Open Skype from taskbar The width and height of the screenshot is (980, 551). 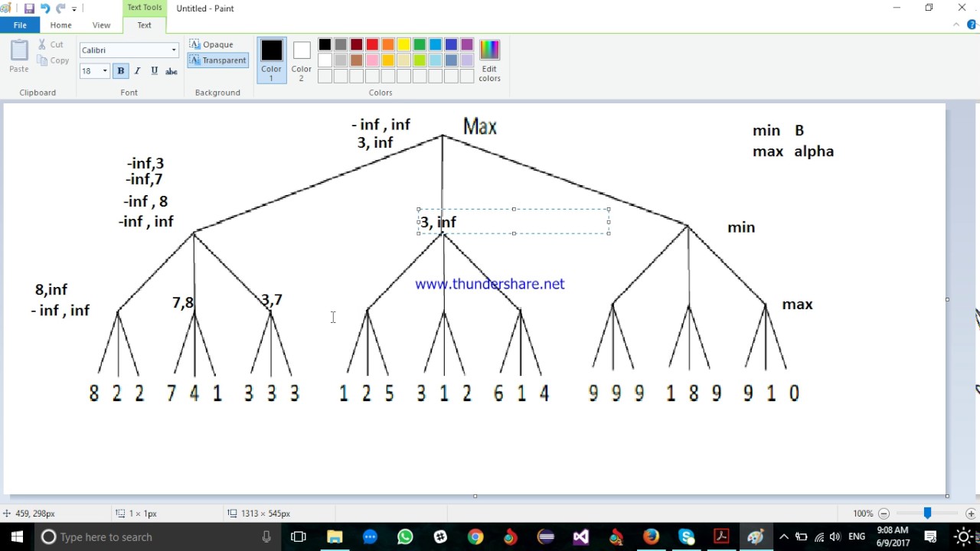[686, 536]
